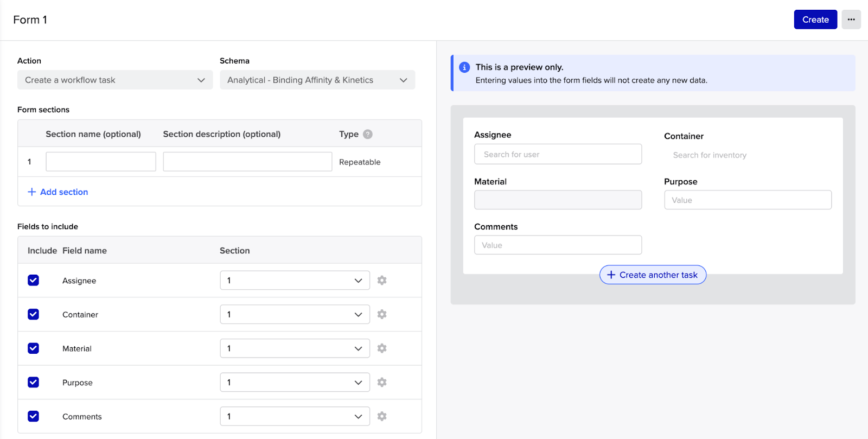Screen dimensions: 868x439
Task: Expand the Schema dropdown
Action: [x=317, y=80]
